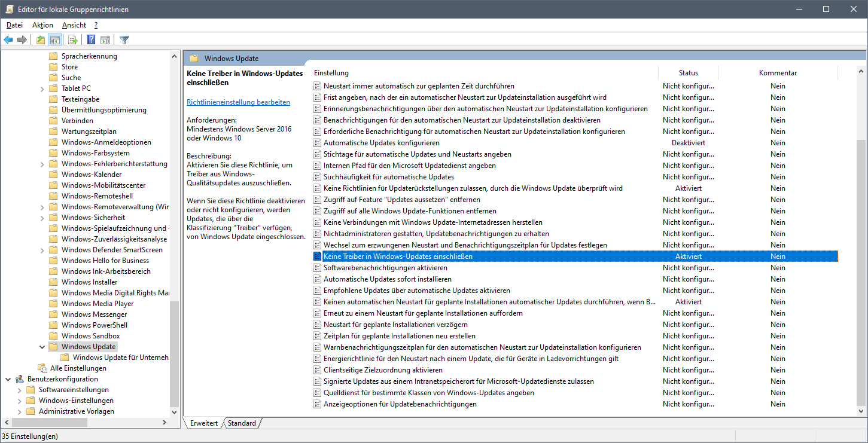Select Übermittlungsoptimierung in the tree

coord(103,110)
